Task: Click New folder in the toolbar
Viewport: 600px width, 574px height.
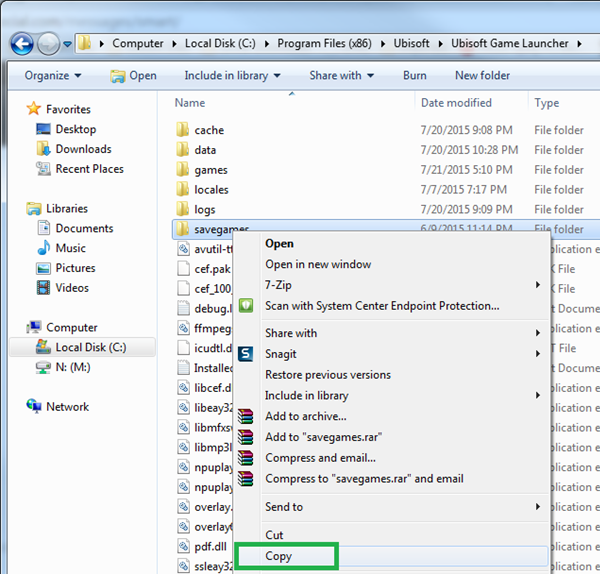Action: click(482, 75)
